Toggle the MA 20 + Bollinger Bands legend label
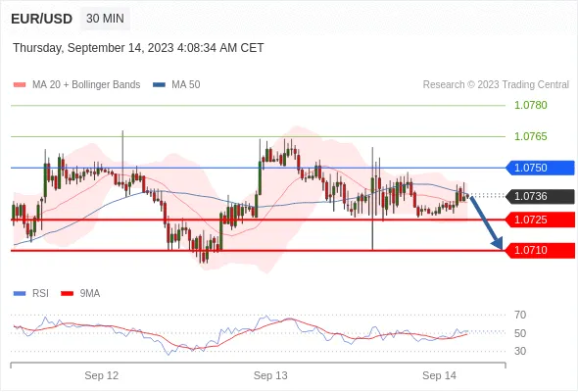Viewport: 578px width, 392px height. (86, 85)
